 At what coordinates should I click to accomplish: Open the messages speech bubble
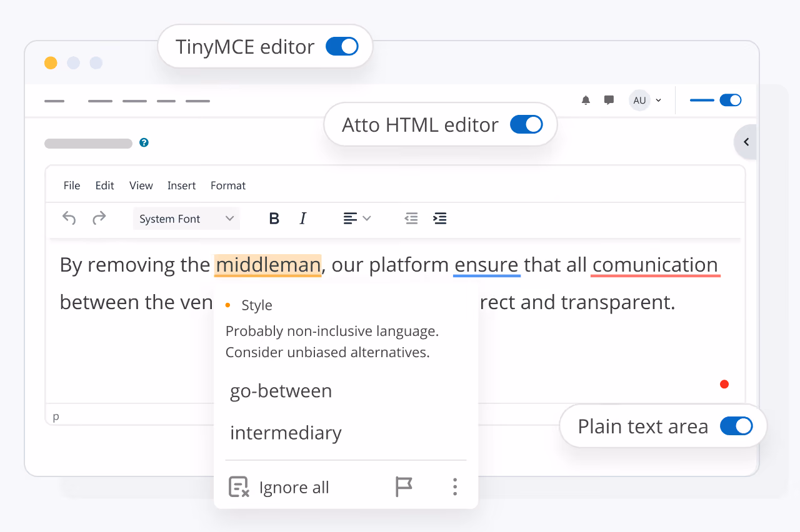(x=609, y=100)
